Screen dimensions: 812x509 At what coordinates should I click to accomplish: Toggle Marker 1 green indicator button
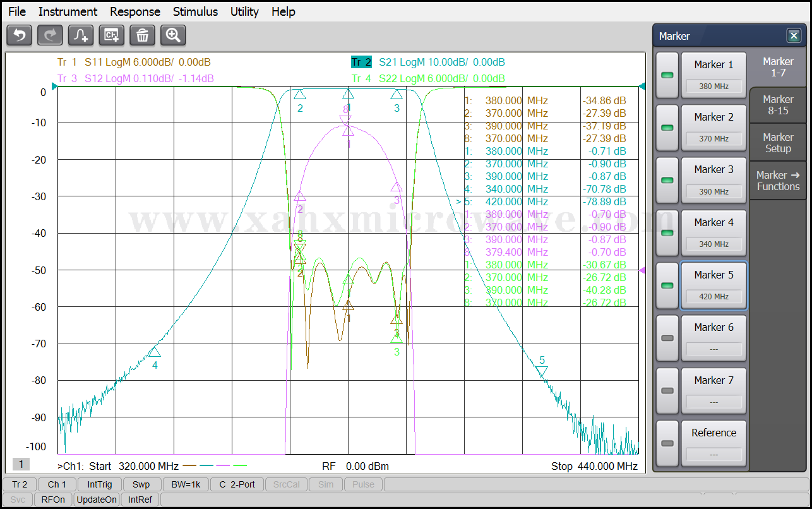pyautogui.click(x=667, y=75)
